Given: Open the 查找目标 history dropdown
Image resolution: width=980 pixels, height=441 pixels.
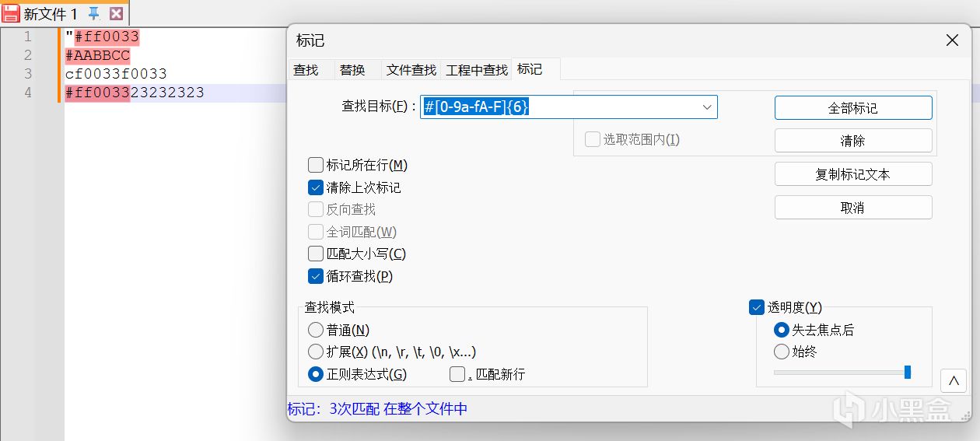Looking at the screenshot, I should 707,107.
